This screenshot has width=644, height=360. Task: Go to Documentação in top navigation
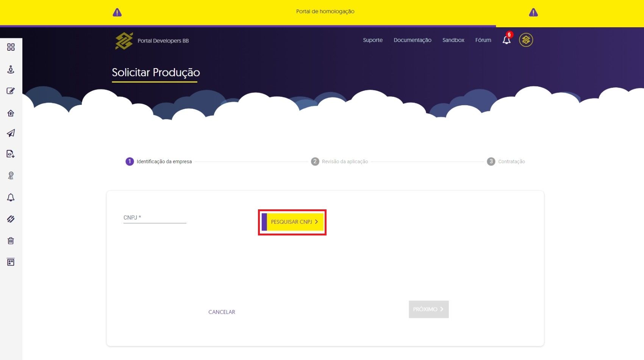412,40
